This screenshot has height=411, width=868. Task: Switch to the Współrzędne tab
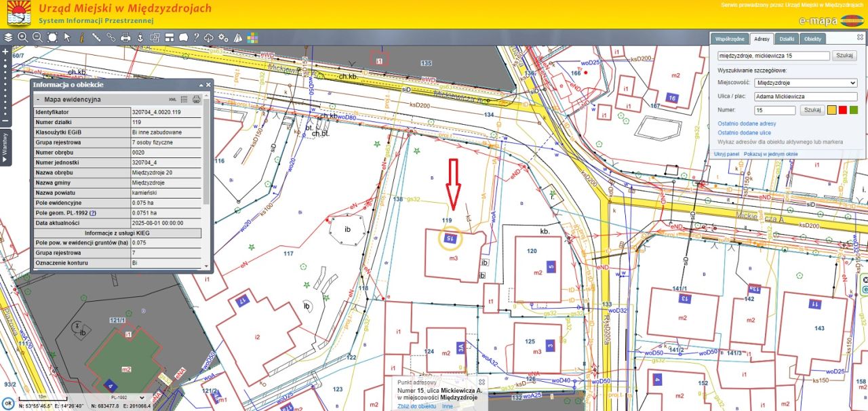(x=731, y=39)
